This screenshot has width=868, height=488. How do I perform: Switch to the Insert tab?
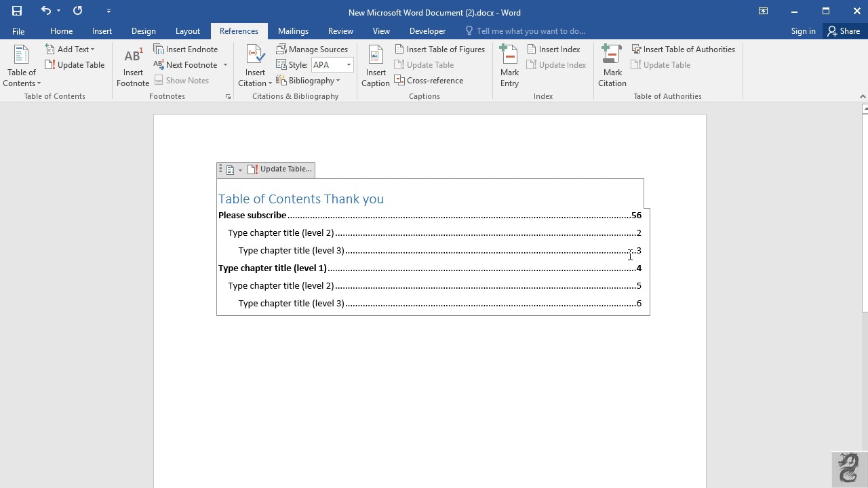102,31
